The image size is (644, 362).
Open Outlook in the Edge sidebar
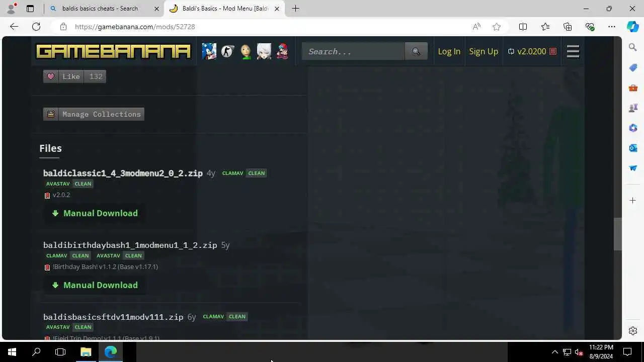(x=633, y=148)
